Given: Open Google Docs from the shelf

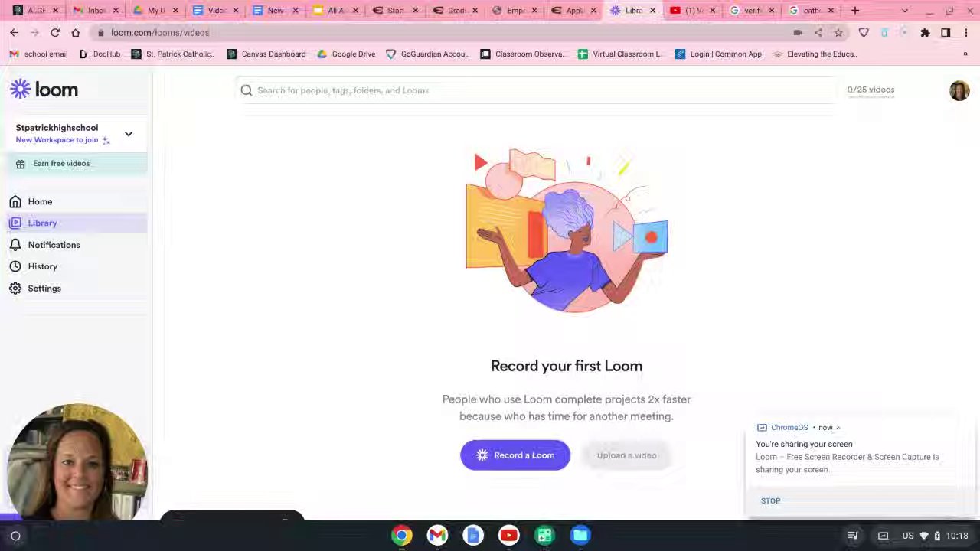Looking at the screenshot, I should 473,536.
